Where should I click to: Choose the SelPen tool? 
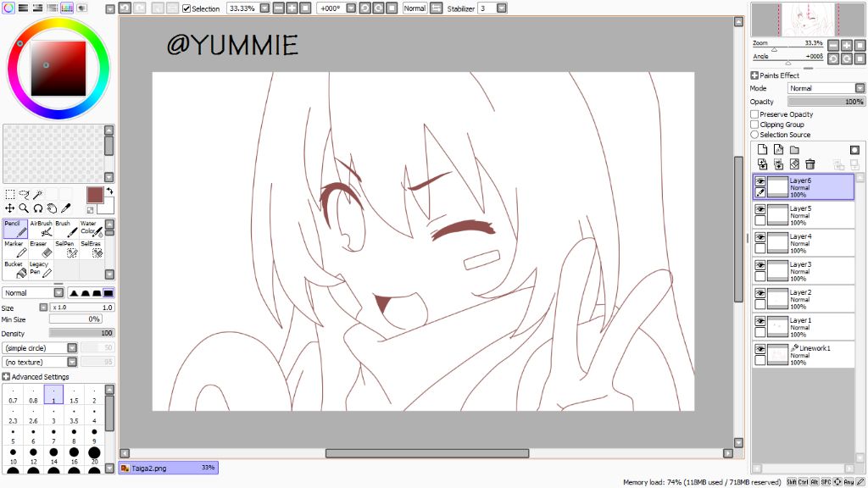click(66, 249)
